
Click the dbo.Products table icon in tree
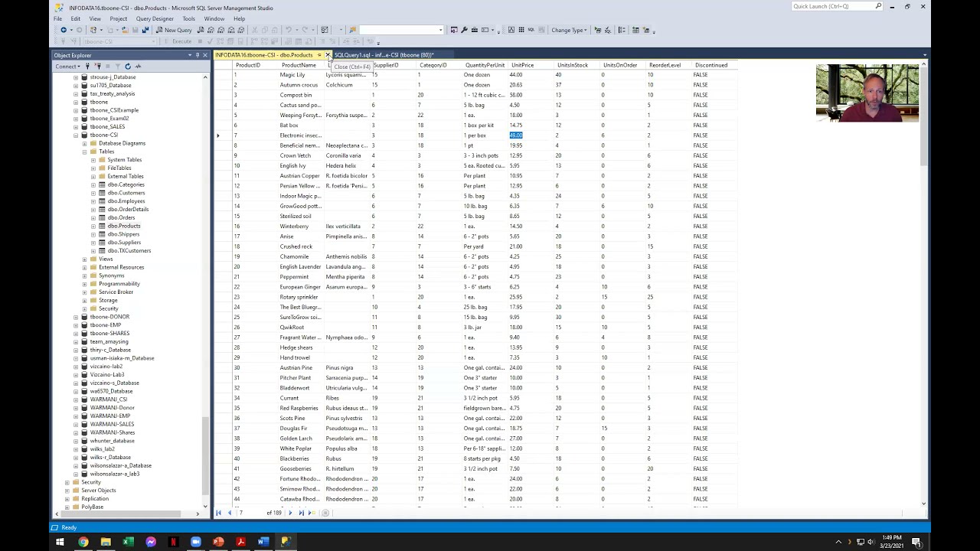(x=102, y=226)
